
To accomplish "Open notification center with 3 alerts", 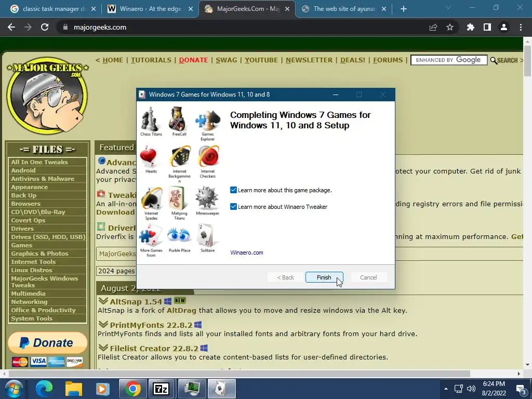I will [521, 389].
